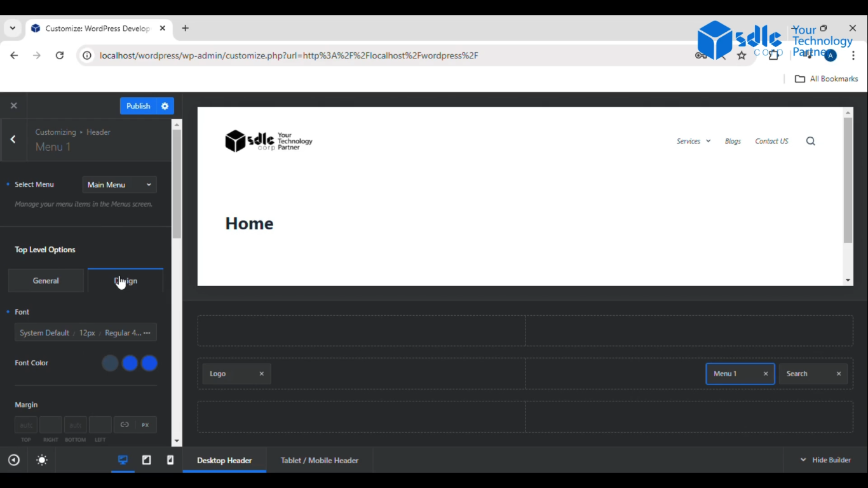The image size is (868, 488).
Task: Open a new browser tab plus icon
Action: 185,28
